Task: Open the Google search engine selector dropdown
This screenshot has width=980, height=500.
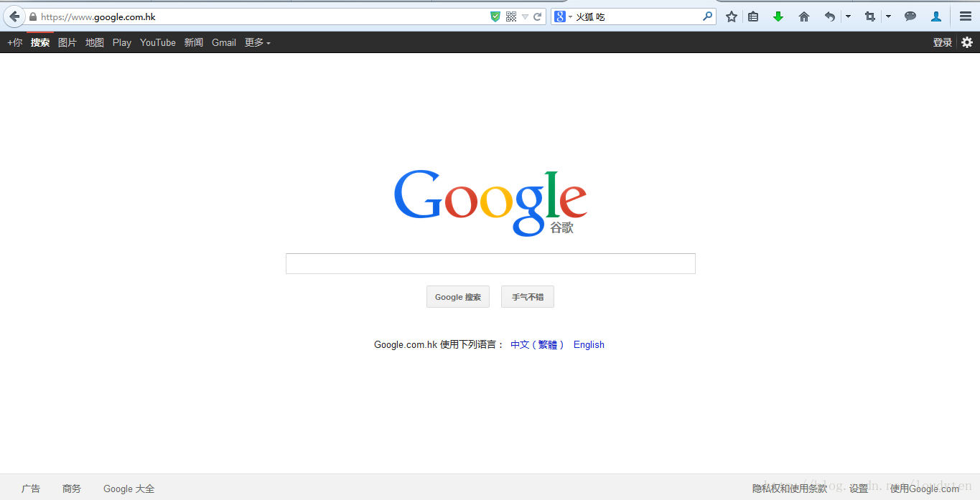Action: [563, 16]
